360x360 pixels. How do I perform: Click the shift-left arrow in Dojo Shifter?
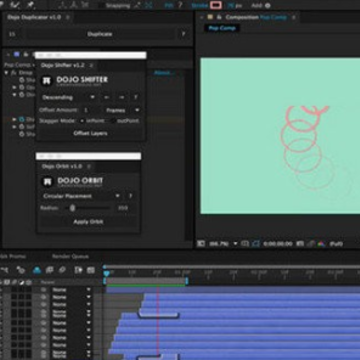(107, 97)
